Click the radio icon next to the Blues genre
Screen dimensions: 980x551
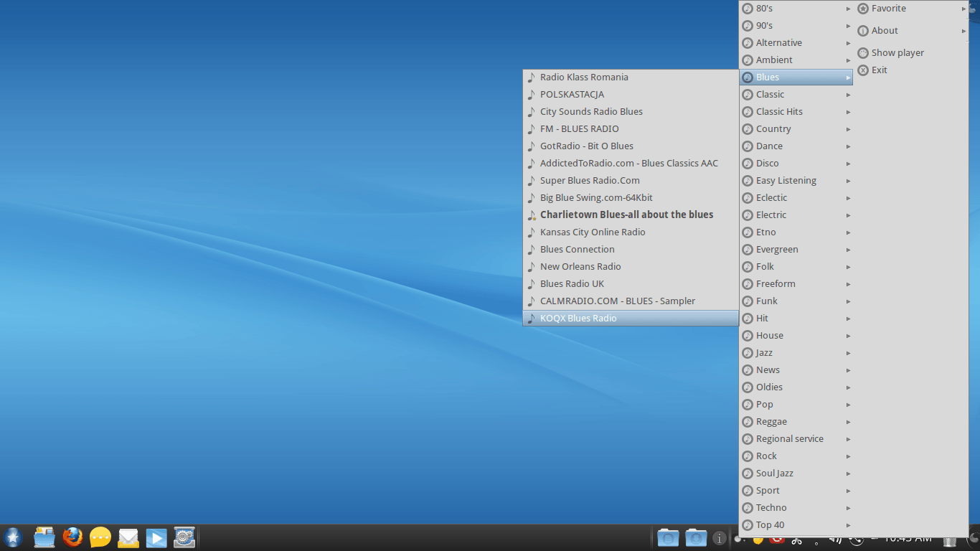[x=748, y=77]
